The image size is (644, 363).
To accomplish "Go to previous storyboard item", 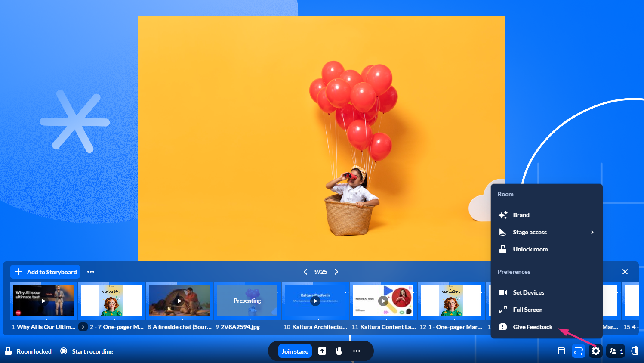I will [x=305, y=272].
